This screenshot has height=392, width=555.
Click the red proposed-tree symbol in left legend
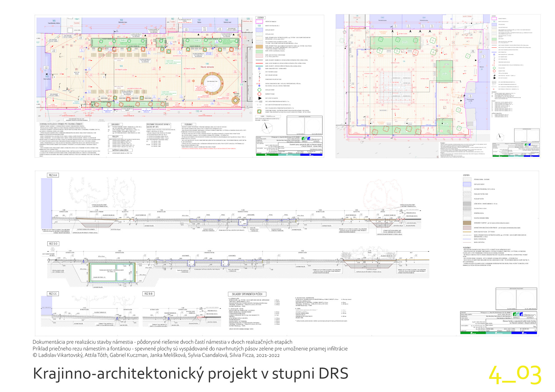click(x=259, y=94)
